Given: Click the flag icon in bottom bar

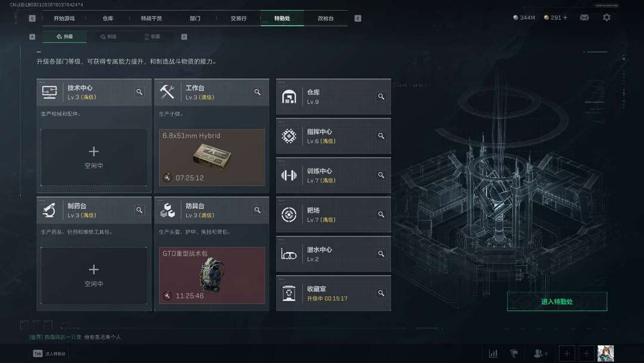Looking at the screenshot, I should coord(514,353).
